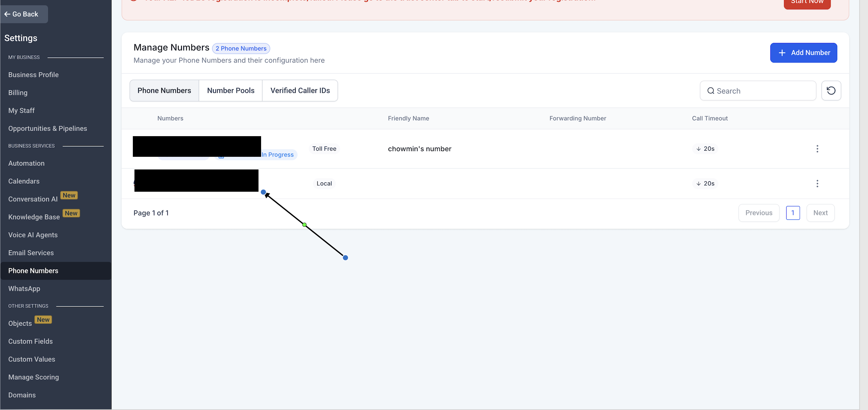This screenshot has width=868, height=410.
Task: Click the blue arrow start handle
Action: (345, 258)
